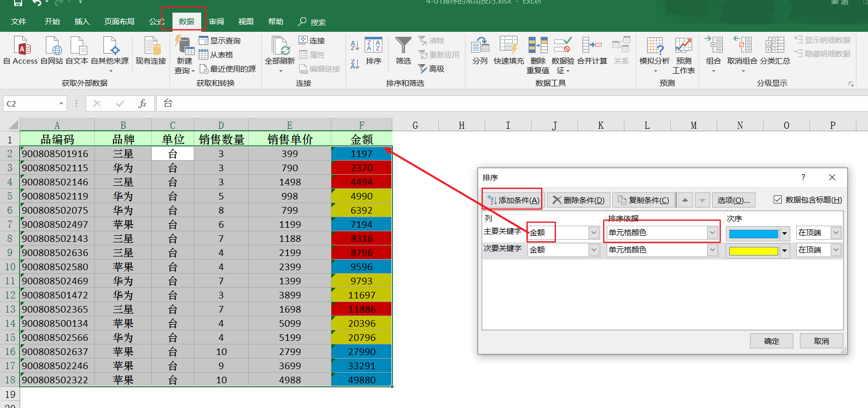The width and height of the screenshot is (868, 408).
Task: Click 分类汇总 subtotal
Action: coord(775,50)
